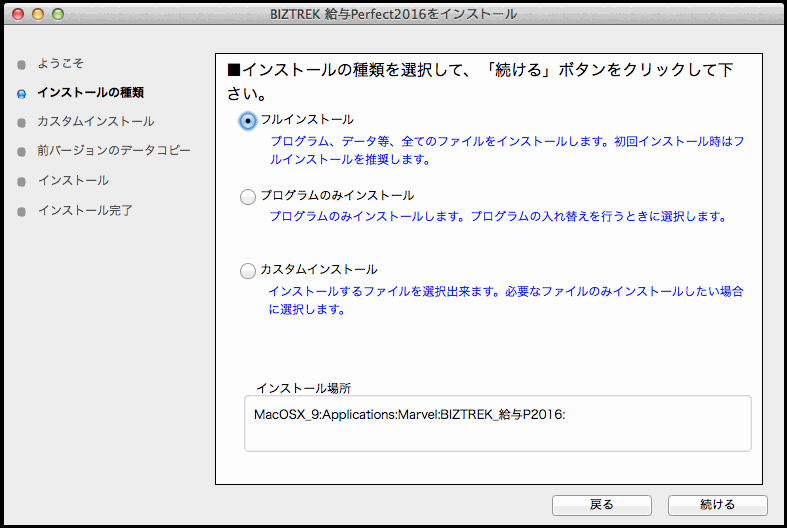Viewport: 787px width, 528px height.
Task: Zoom the window with the green button
Action: 57,14
